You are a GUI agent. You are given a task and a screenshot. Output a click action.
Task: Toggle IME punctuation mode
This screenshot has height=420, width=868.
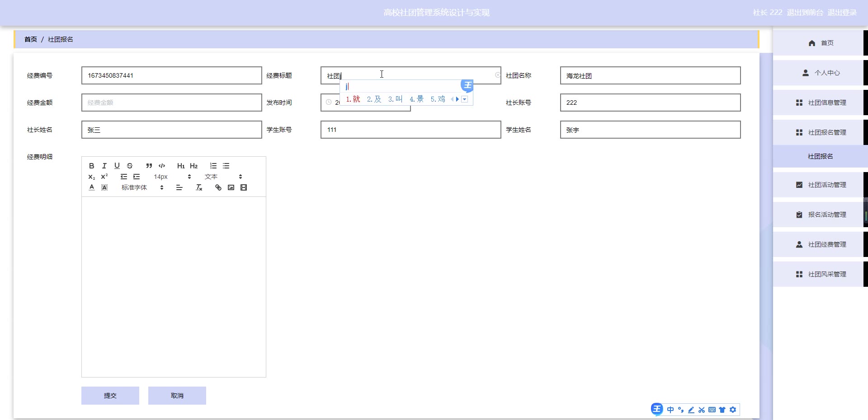(681, 410)
